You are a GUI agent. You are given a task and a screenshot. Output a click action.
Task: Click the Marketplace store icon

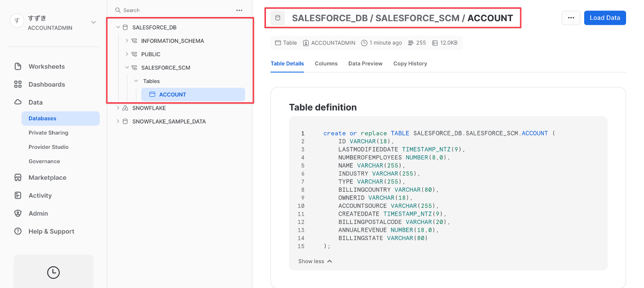point(18,177)
